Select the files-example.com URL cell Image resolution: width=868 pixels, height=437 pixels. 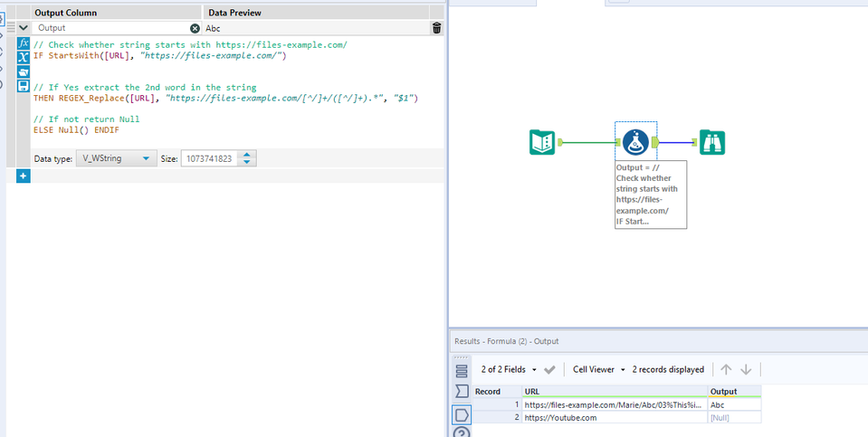point(615,404)
